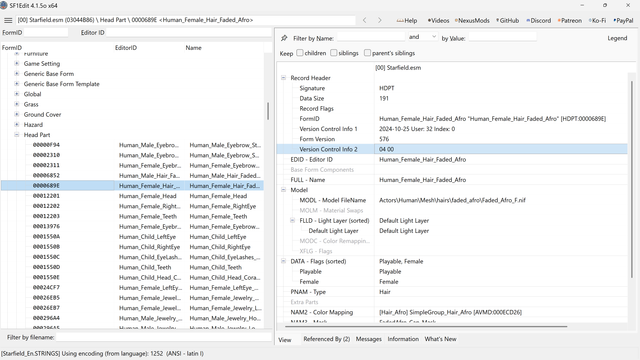Navigate forward with the right arrow
640x360 pixels.
point(380,20)
